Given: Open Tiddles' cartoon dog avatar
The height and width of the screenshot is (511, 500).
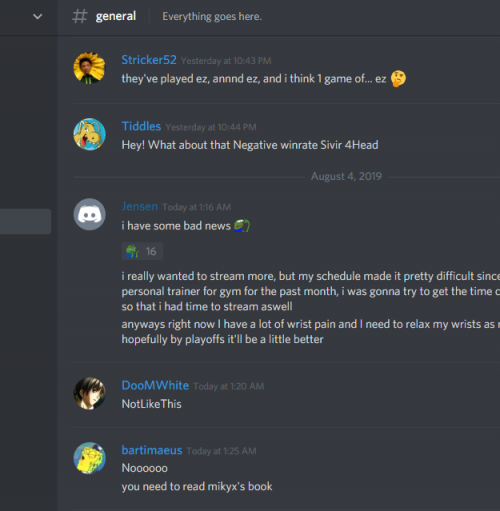Looking at the screenshot, I should (89, 134).
